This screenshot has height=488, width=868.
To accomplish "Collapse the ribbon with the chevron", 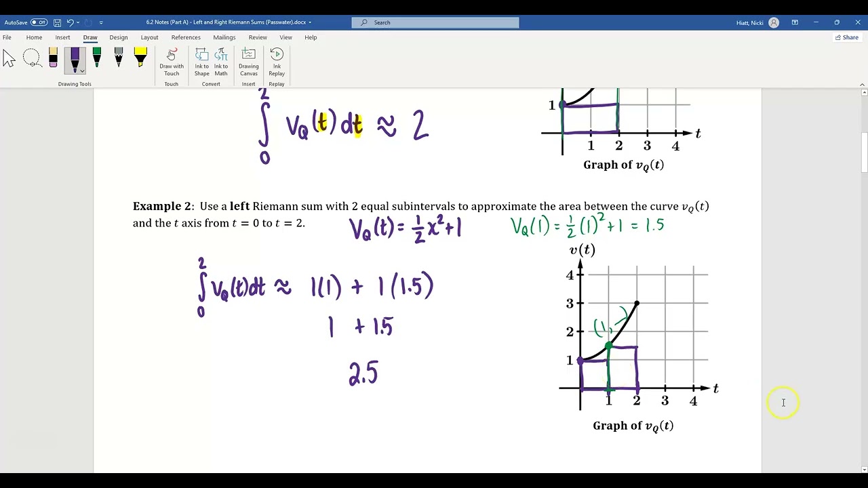I will pos(863,84).
